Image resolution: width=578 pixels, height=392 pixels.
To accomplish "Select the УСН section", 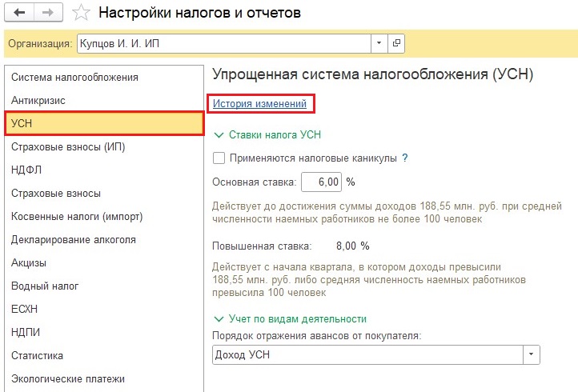I will click(104, 123).
